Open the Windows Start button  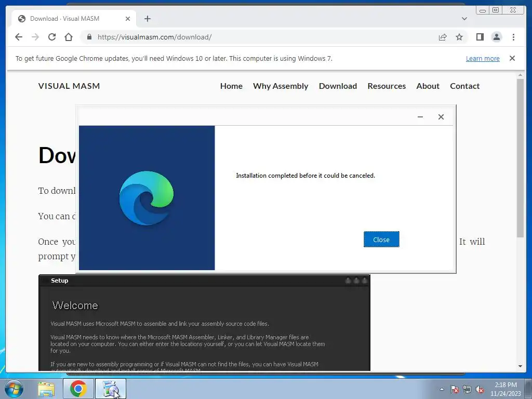coord(14,389)
